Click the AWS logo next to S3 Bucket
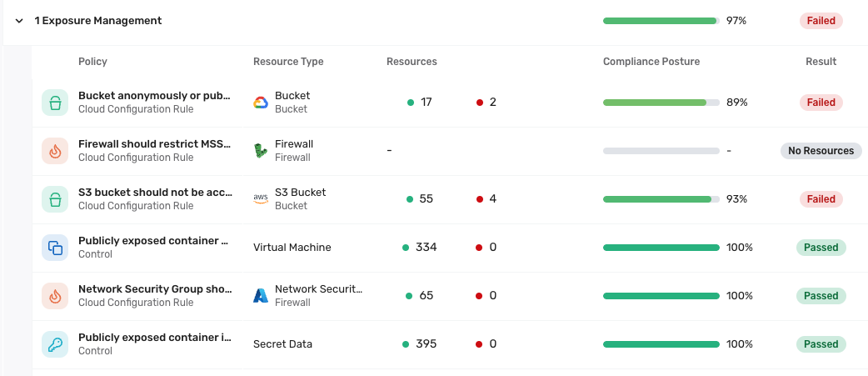This screenshot has width=868, height=376. click(261, 198)
